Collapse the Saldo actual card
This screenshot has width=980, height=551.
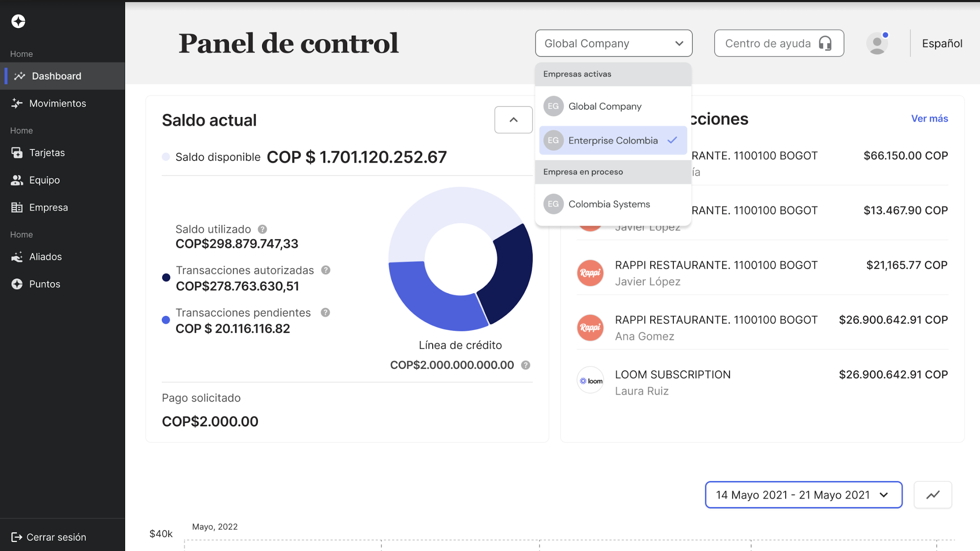tap(513, 120)
